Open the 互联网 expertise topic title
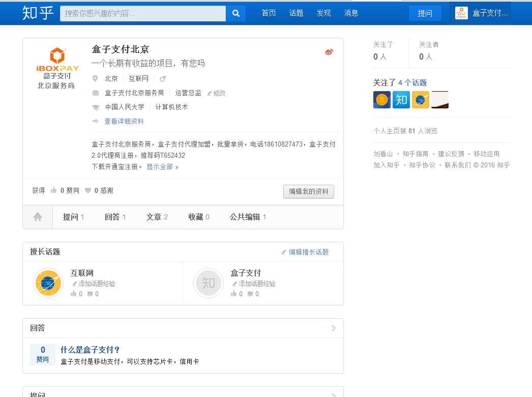Viewport: 532px width, 397px height. click(82, 273)
